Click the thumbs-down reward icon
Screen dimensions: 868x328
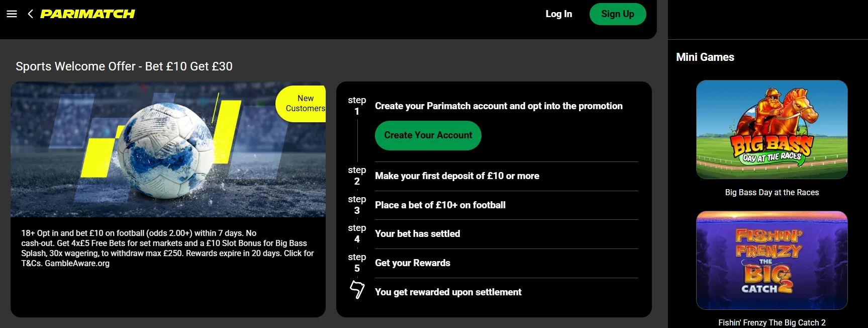coord(357,290)
